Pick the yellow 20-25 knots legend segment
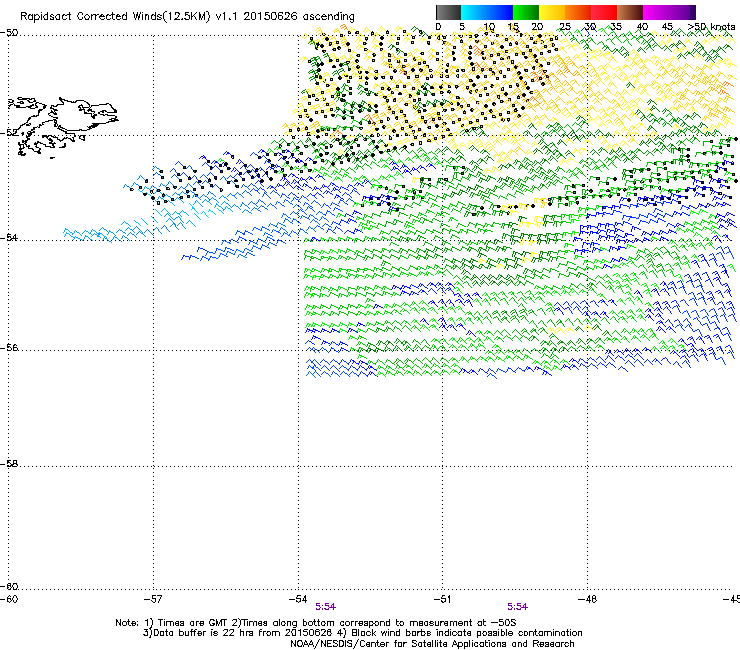740x650 pixels. (x=552, y=12)
